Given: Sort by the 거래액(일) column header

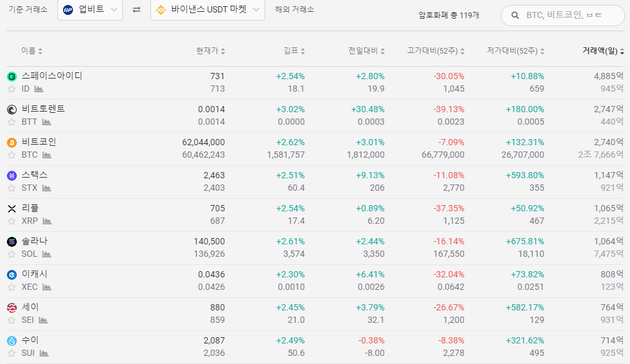Looking at the screenshot, I should coord(603,50).
